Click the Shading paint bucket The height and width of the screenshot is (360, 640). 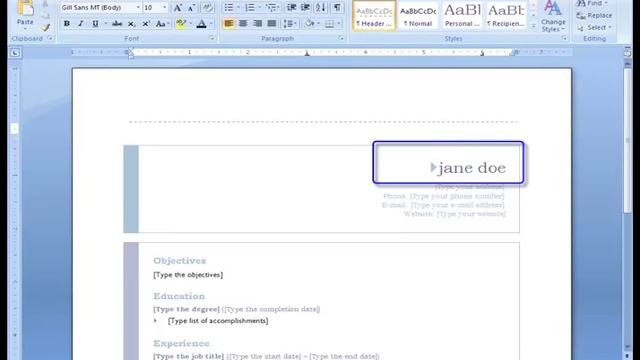[309, 24]
